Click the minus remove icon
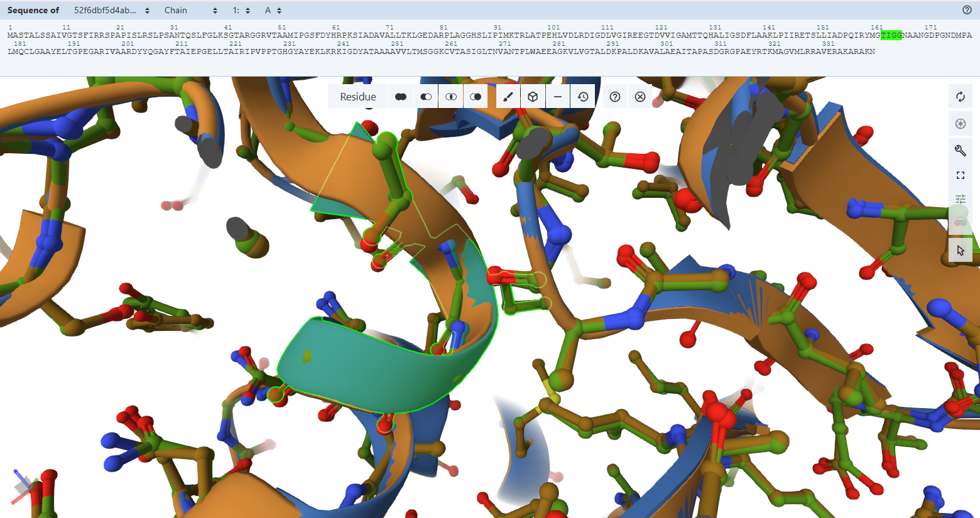980x518 pixels. (x=558, y=97)
